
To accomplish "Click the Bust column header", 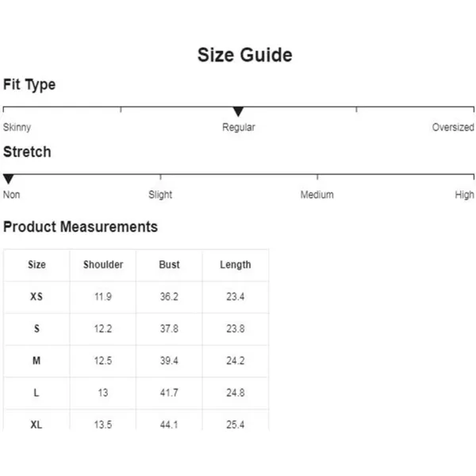I will coord(170,265).
